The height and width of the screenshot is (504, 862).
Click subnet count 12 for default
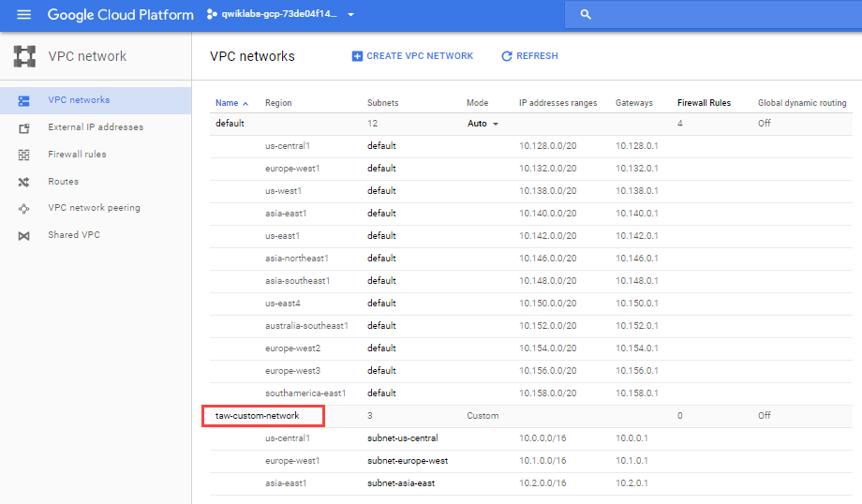pos(373,123)
